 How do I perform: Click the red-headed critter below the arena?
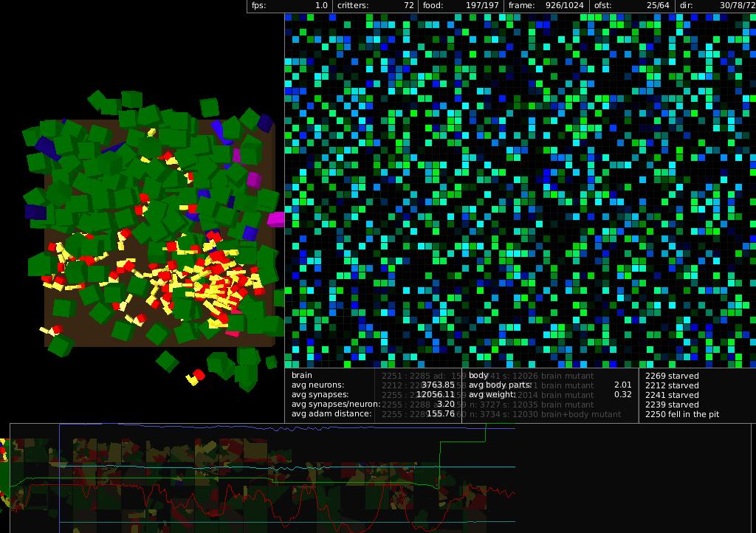[x=196, y=376]
